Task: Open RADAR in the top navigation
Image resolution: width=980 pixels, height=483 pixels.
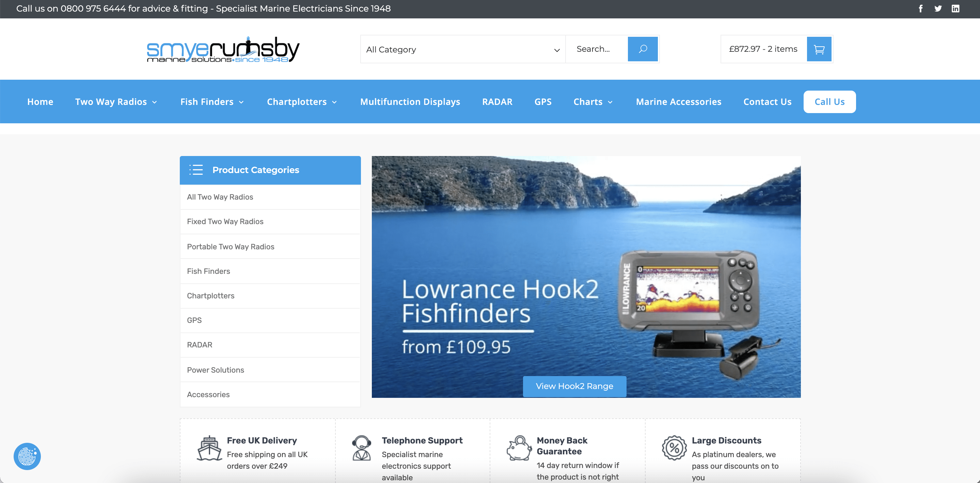Action: click(497, 102)
